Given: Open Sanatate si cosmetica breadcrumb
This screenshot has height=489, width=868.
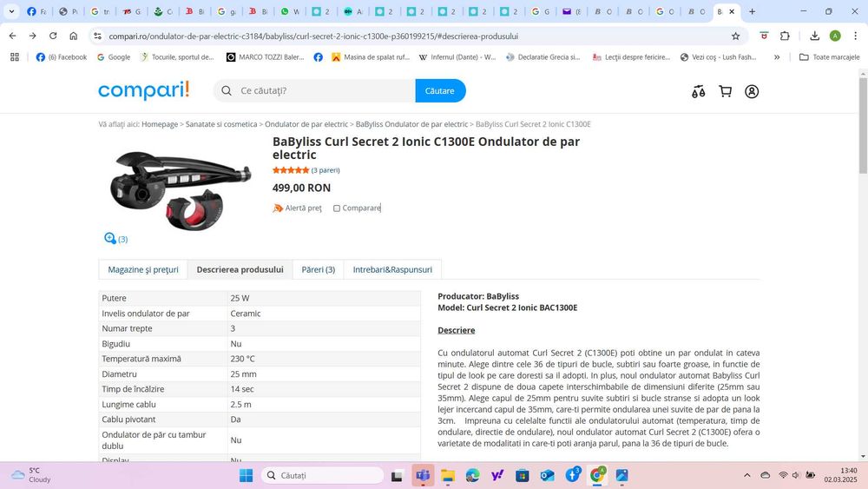Looking at the screenshot, I should [221, 124].
